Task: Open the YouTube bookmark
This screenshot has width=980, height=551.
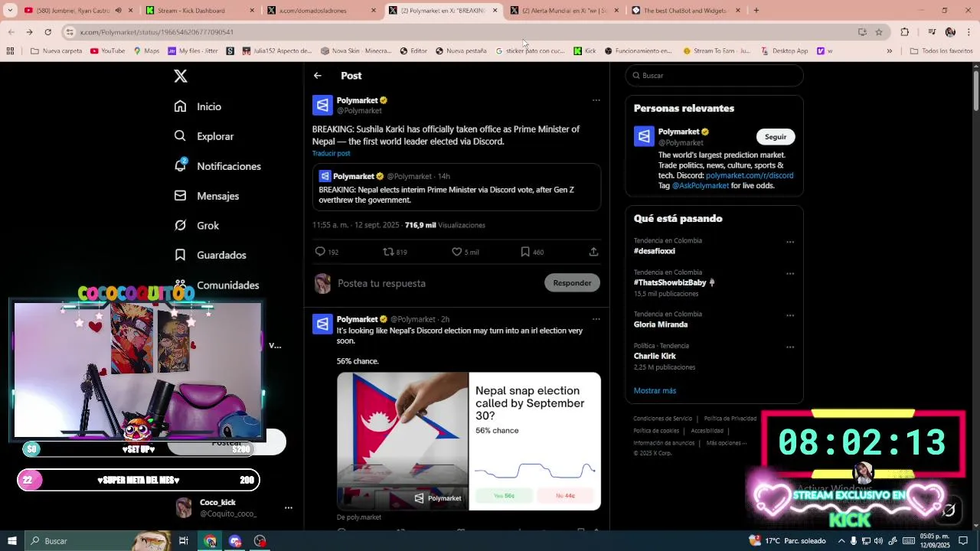Action: click(107, 51)
